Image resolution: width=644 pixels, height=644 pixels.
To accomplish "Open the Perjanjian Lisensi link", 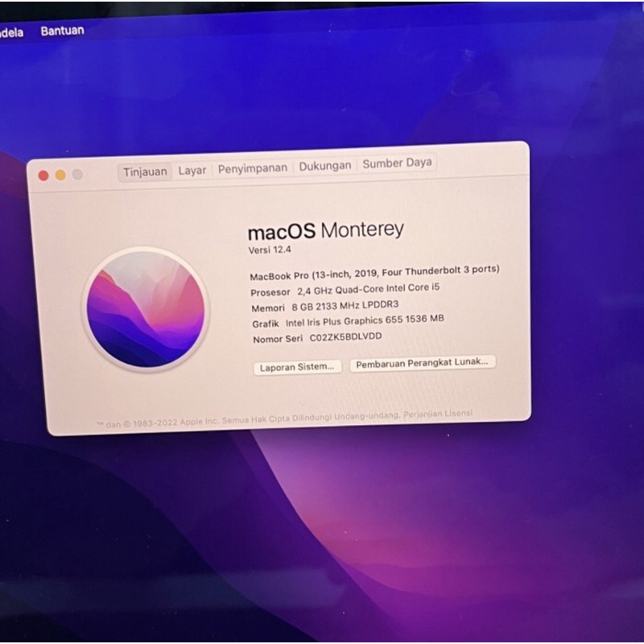I will 438,414.
